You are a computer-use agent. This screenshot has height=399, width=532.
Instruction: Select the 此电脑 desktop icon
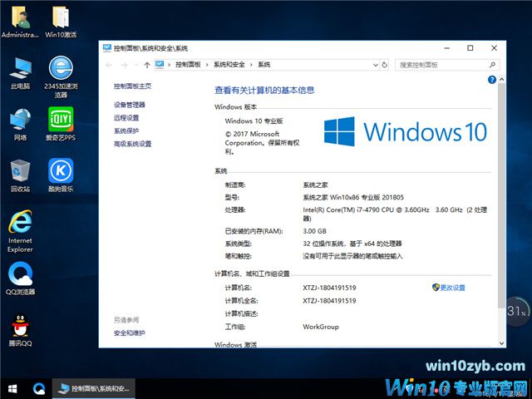pyautogui.click(x=20, y=74)
